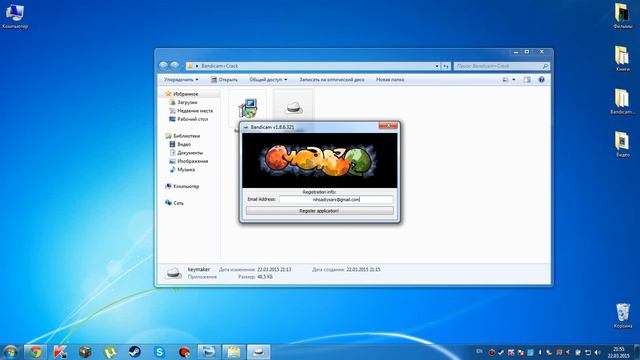Image resolution: width=640 pixels, height=360 pixels.
Task: Toggle the preview pane icon
Action: tap(527, 80)
